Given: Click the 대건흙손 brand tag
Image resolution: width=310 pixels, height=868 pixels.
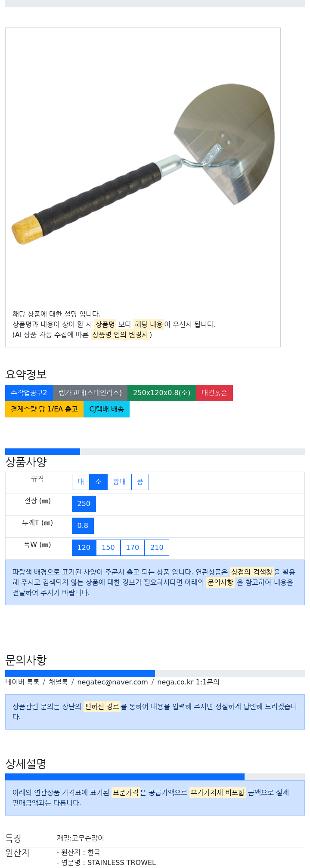Looking at the screenshot, I should 214,393.
